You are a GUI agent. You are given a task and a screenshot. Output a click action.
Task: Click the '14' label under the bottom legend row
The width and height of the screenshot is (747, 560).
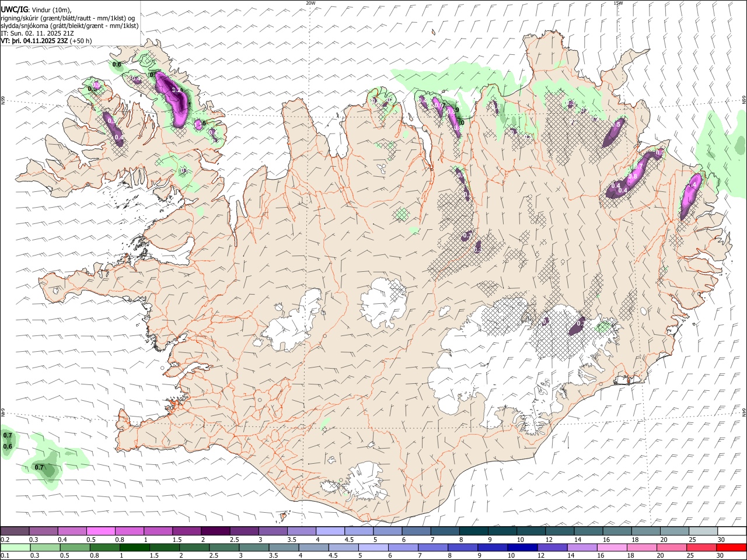pos(571,556)
